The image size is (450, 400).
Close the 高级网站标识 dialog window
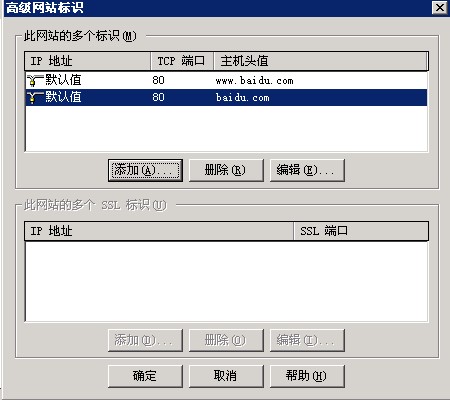click(440, 7)
